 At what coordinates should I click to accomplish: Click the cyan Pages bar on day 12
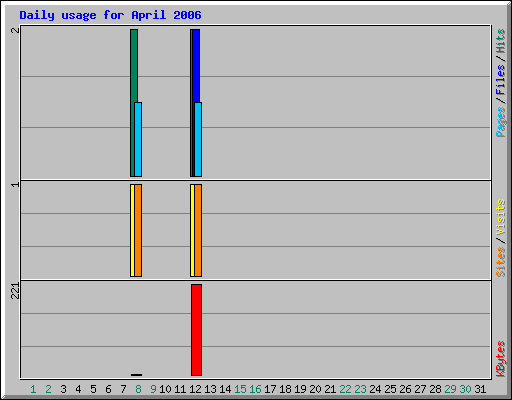tap(198, 139)
